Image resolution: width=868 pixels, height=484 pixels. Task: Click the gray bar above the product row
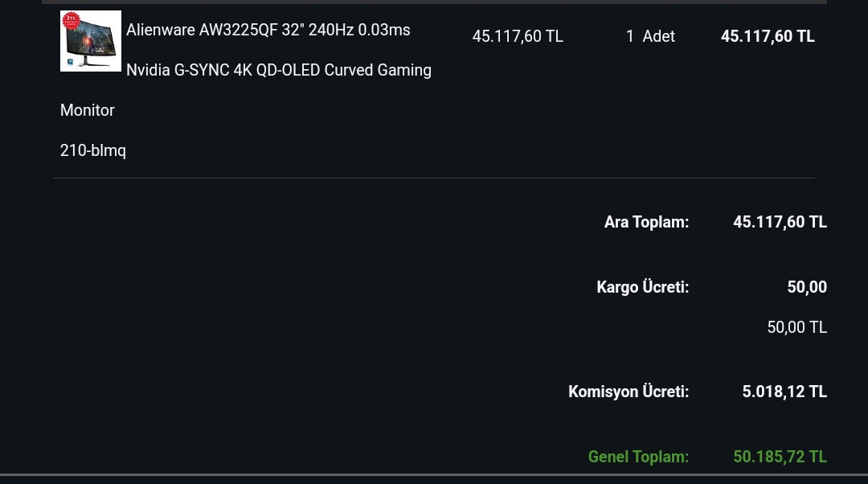tap(435, 2)
